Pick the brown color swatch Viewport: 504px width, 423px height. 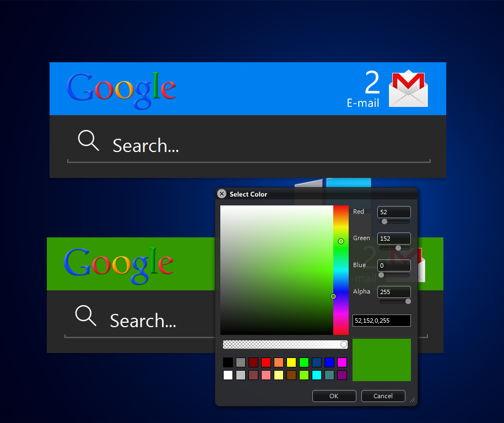(x=291, y=375)
